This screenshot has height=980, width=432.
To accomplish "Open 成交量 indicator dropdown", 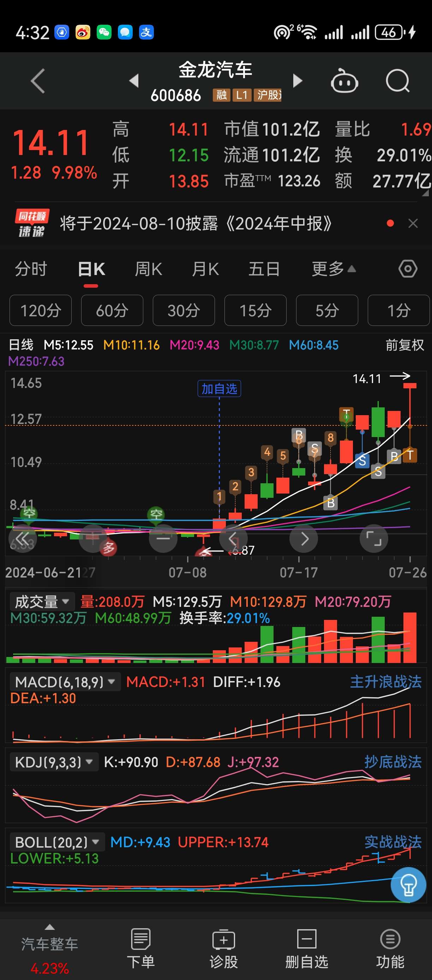I will (x=42, y=602).
